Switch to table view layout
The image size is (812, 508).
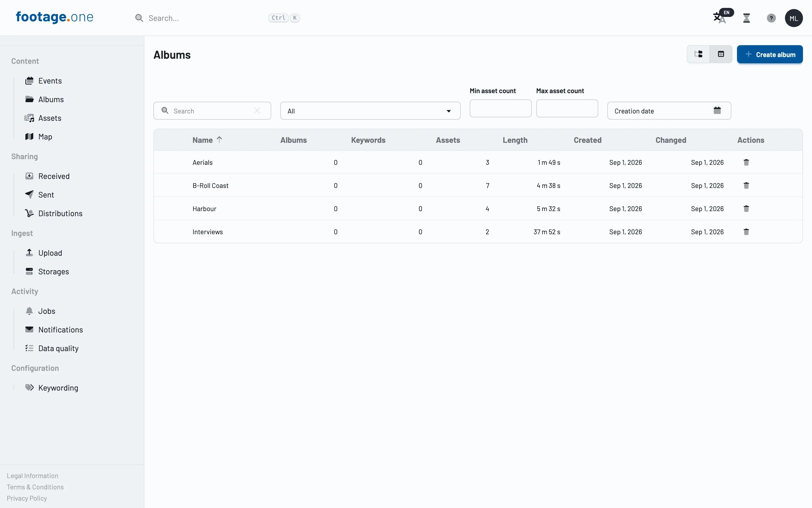pyautogui.click(x=721, y=54)
